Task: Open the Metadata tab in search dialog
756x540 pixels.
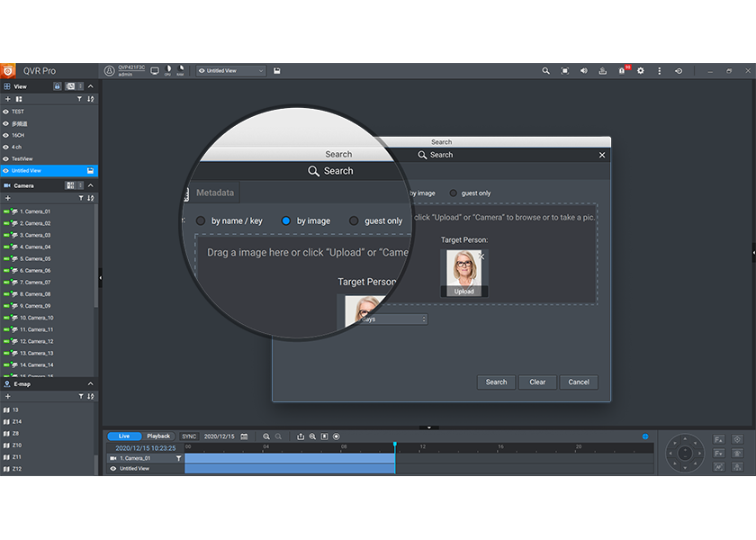Action: click(215, 193)
